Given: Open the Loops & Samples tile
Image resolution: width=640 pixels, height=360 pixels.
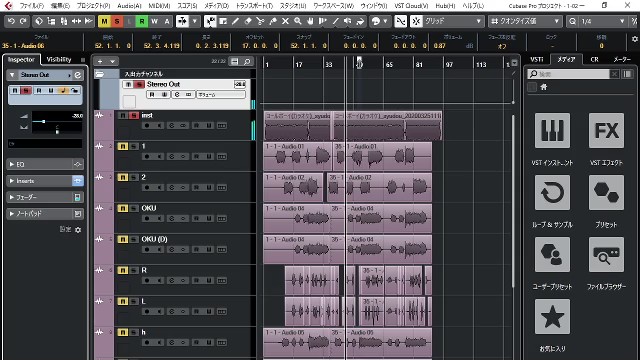Looking at the screenshot, I should (552, 193).
